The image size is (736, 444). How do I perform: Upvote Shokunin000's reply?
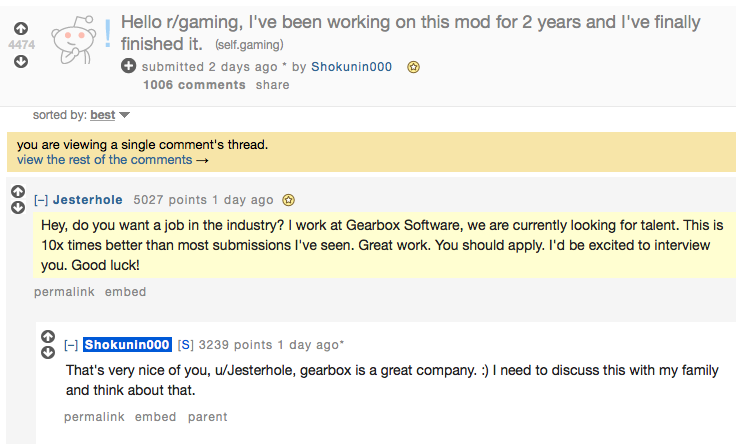(48, 337)
